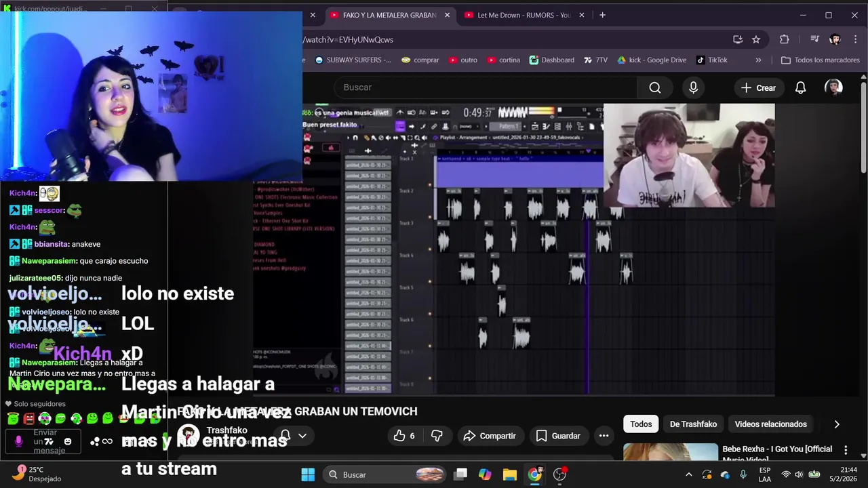This screenshot has width=868, height=488.
Task: Open the Todos los marcadores folder
Action: pos(821,60)
